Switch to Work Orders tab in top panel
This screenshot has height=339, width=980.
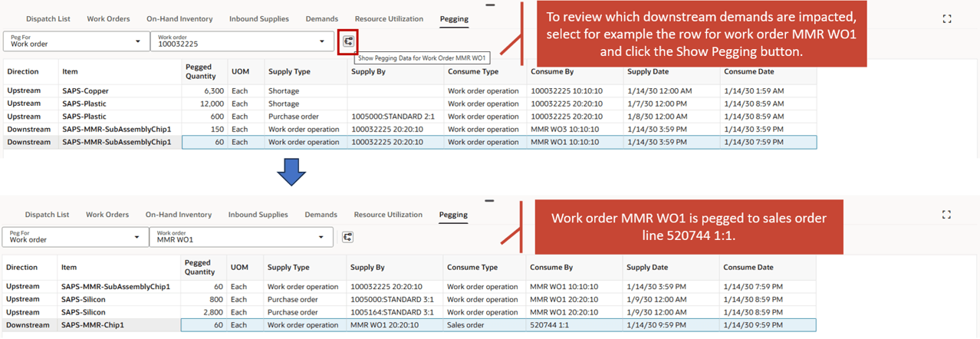coord(108,18)
